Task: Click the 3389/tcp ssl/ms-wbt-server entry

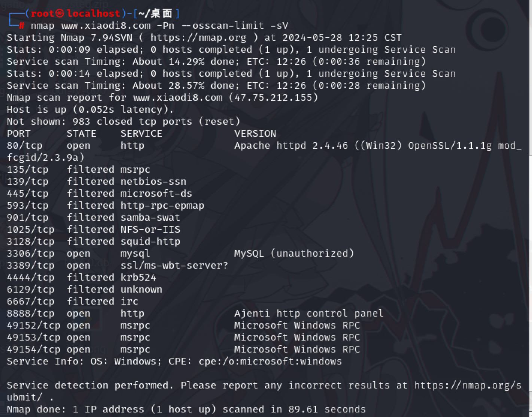Action: click(117, 265)
